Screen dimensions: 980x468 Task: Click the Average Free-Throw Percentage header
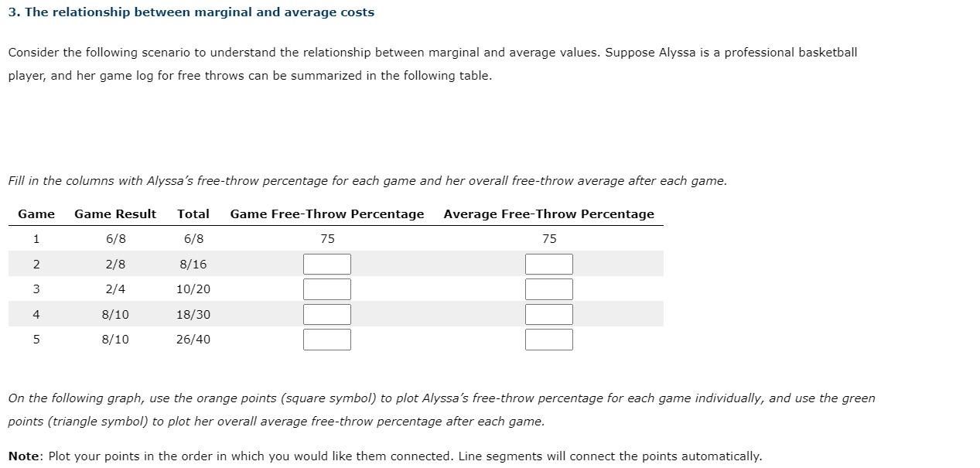pyautogui.click(x=548, y=214)
